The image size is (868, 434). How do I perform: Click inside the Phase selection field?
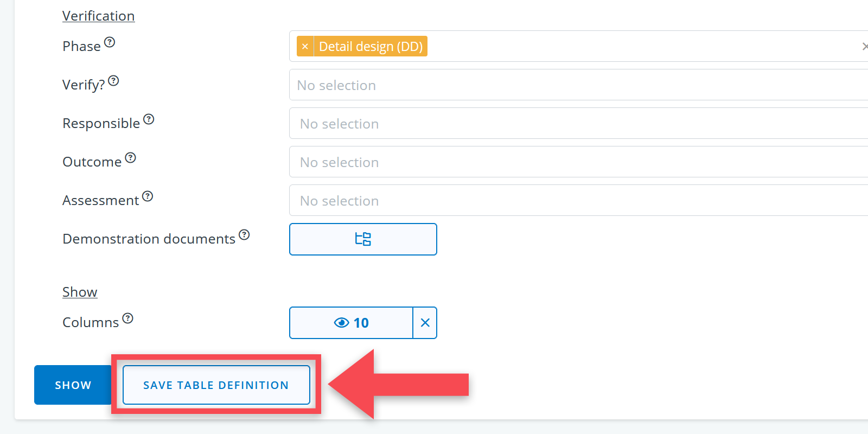[624, 47]
